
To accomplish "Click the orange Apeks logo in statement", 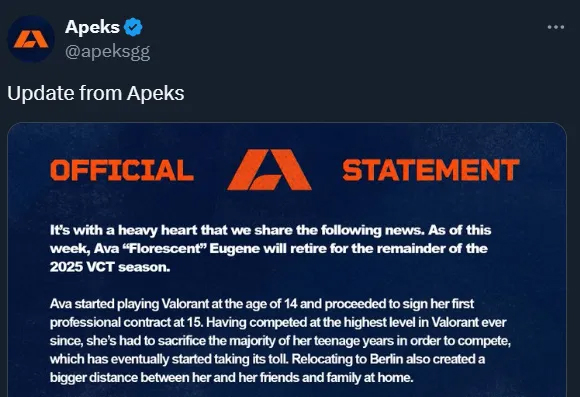I will (x=269, y=170).
